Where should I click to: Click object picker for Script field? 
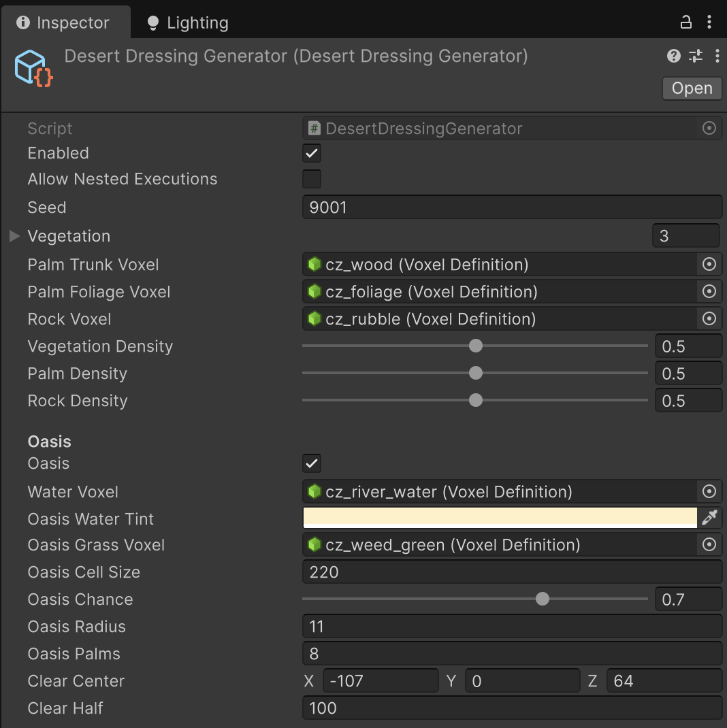[709, 128]
